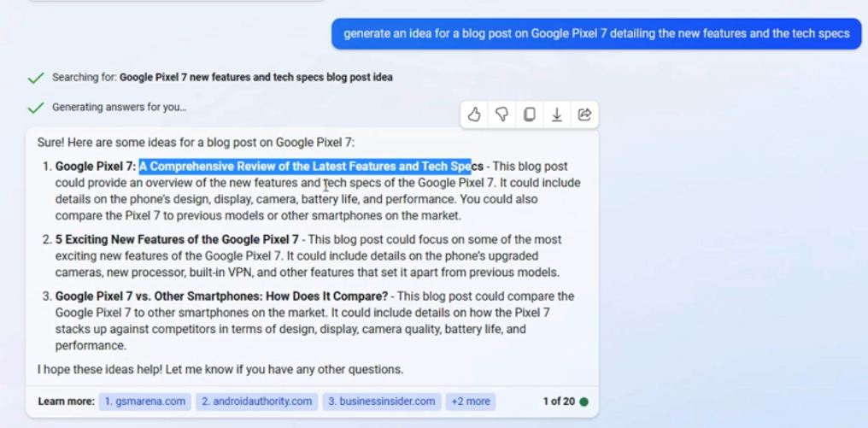Click the "1 of 20" turn counter
868x428 pixels.
coord(558,402)
